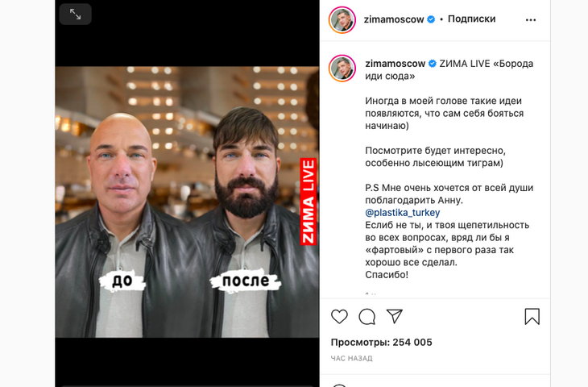Share post with paper plane icon

395,316
